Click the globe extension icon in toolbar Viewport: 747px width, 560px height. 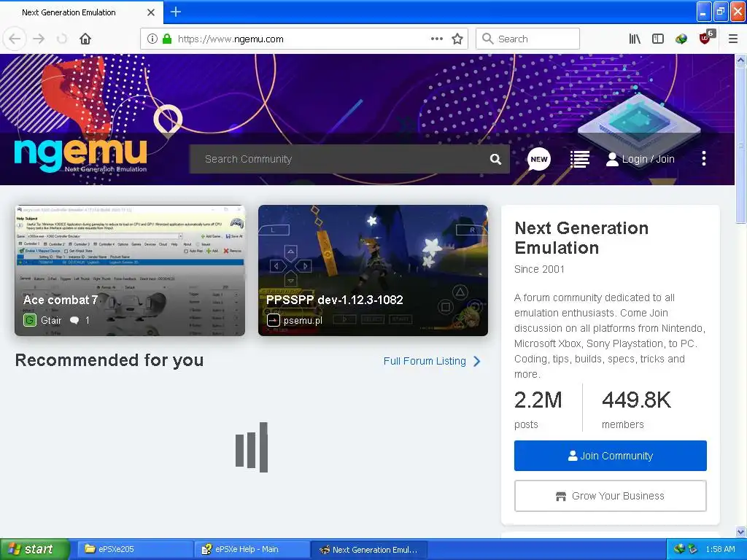pos(681,39)
